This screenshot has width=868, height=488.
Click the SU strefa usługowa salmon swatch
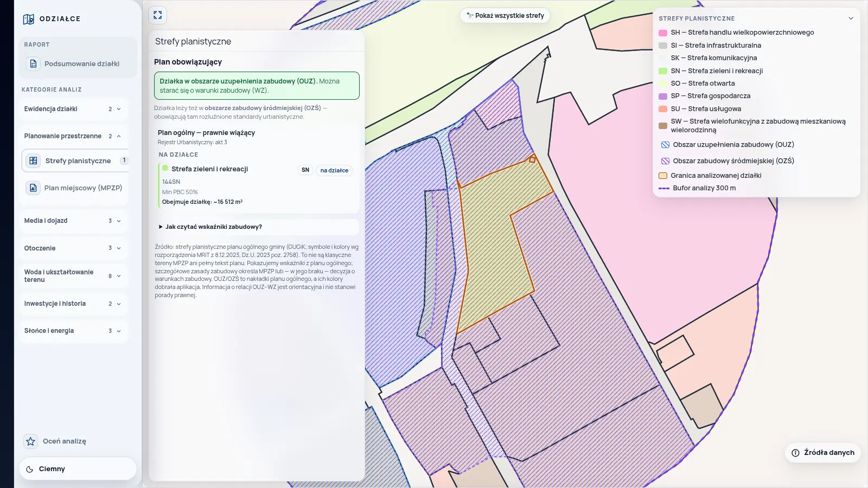pyautogui.click(x=663, y=109)
